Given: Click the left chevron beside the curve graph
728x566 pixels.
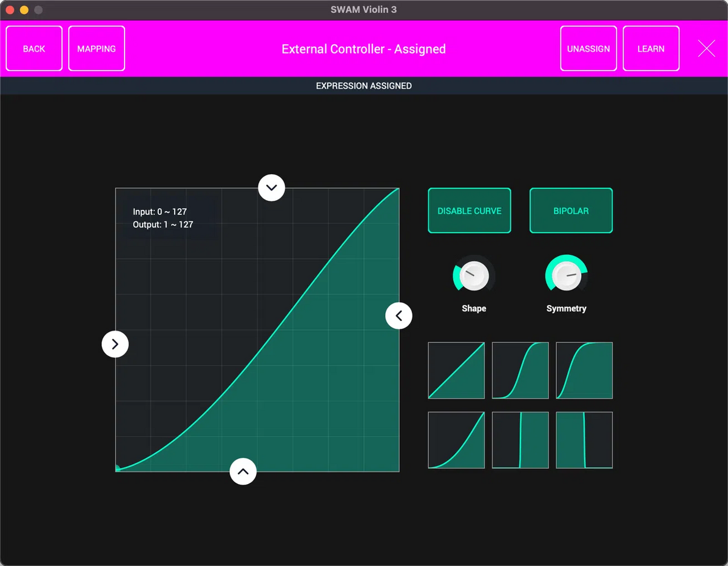Looking at the screenshot, I should pyautogui.click(x=399, y=315).
